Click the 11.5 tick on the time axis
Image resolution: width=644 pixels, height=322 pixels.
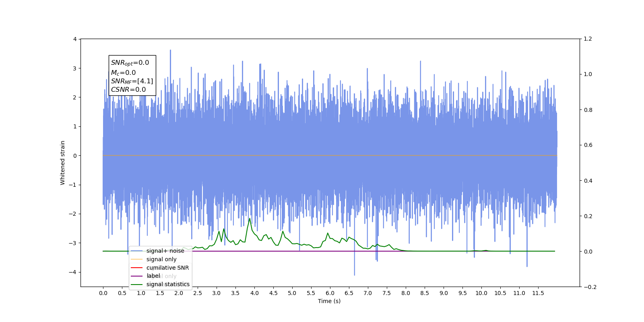pyautogui.click(x=538, y=293)
